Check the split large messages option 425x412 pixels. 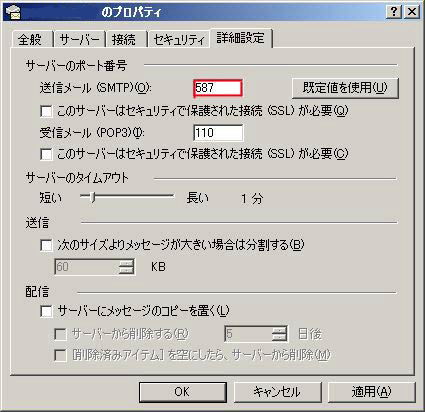pyautogui.click(x=46, y=246)
